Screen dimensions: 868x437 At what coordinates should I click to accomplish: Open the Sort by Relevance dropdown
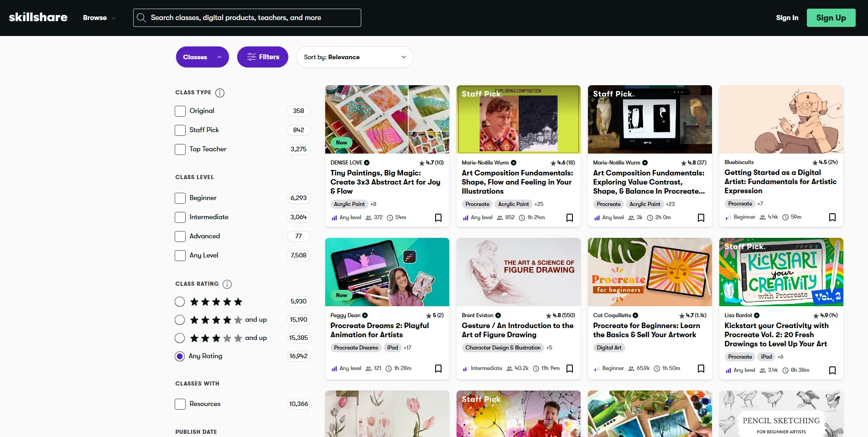coord(354,57)
